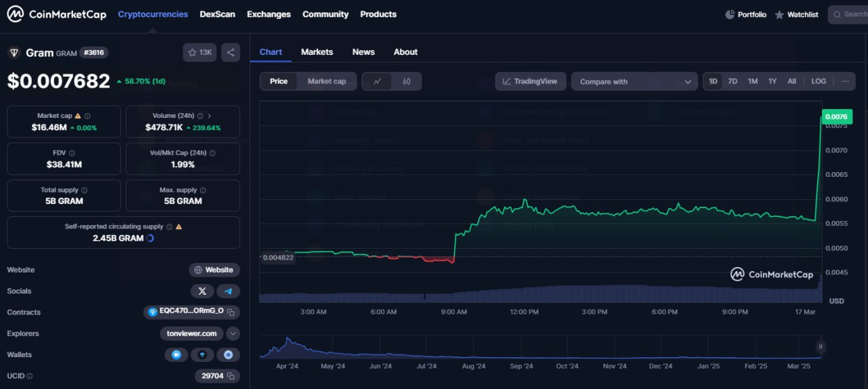The image size is (868, 389).
Task: Open the tonviewer.com explorer
Action: click(192, 333)
